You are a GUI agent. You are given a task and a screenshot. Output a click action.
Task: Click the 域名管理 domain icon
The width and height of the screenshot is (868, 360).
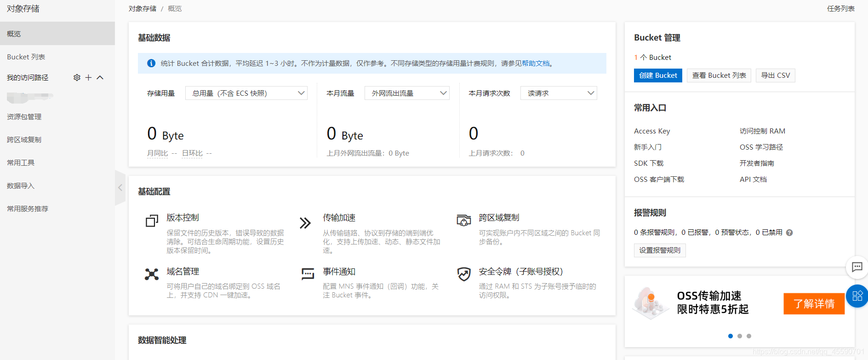(x=152, y=274)
